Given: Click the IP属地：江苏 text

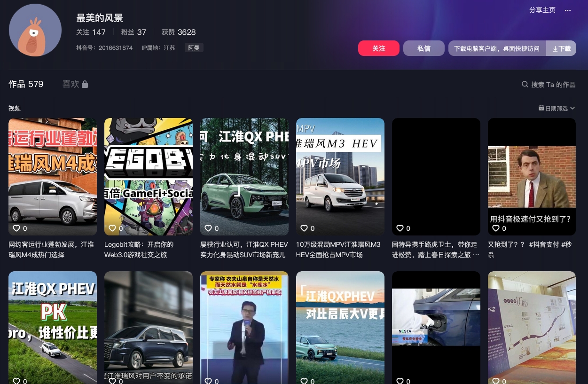Looking at the screenshot, I should click(x=158, y=48).
